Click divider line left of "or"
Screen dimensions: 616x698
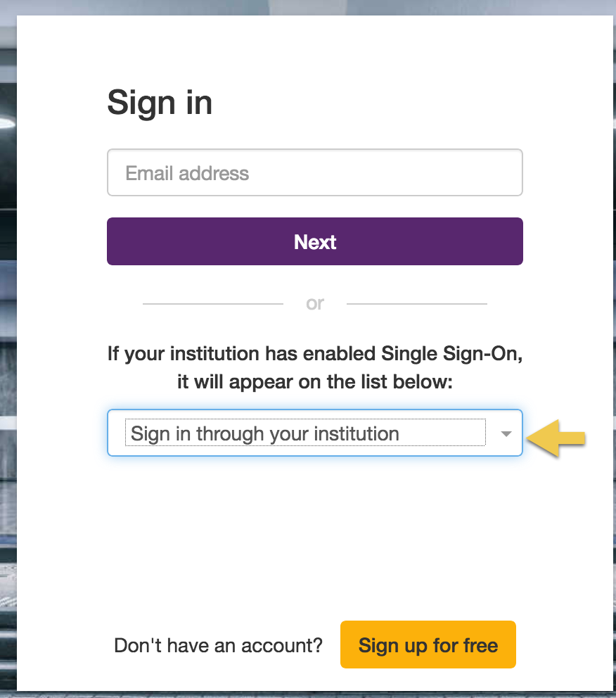point(212,304)
